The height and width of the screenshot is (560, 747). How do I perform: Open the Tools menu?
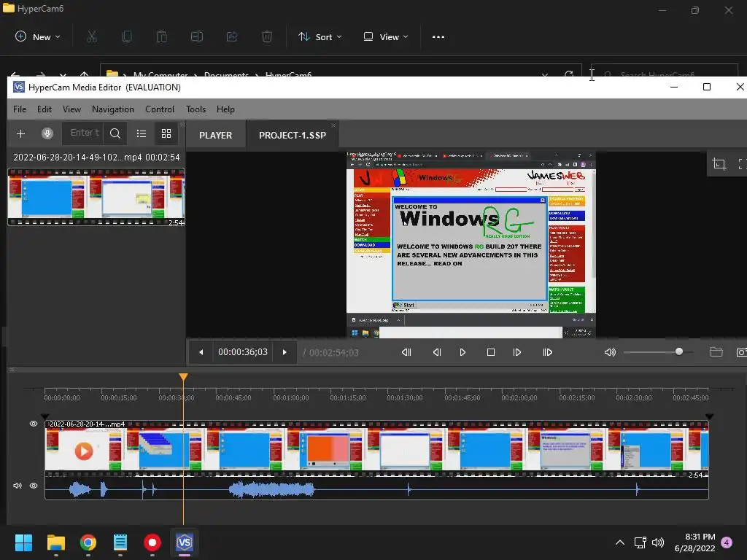(196, 109)
